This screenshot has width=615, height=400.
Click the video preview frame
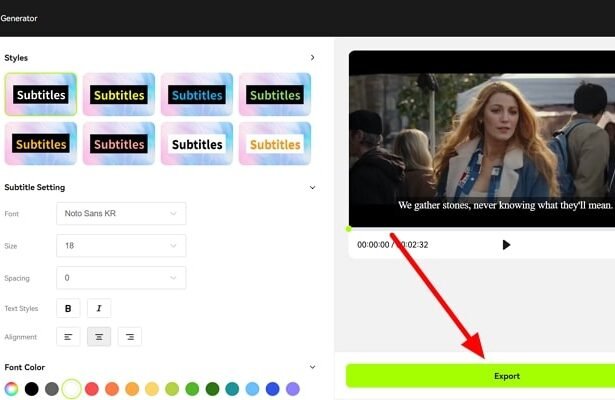[482, 139]
